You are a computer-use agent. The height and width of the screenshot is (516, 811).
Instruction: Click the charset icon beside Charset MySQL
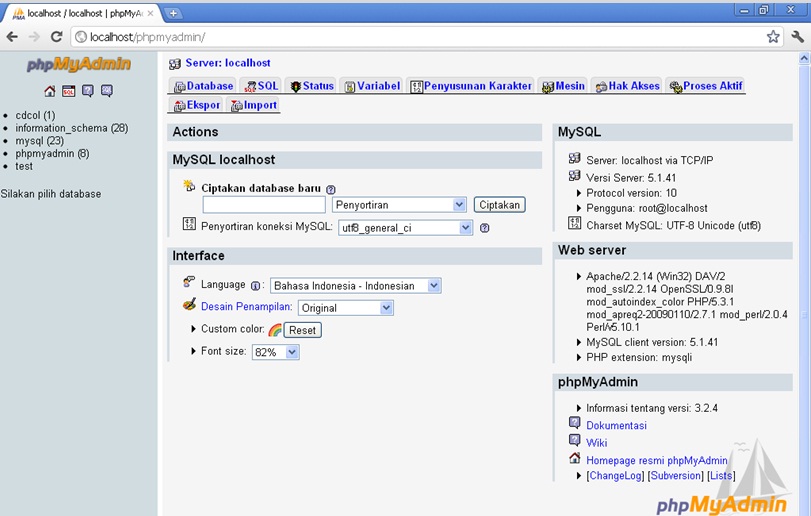pos(575,223)
